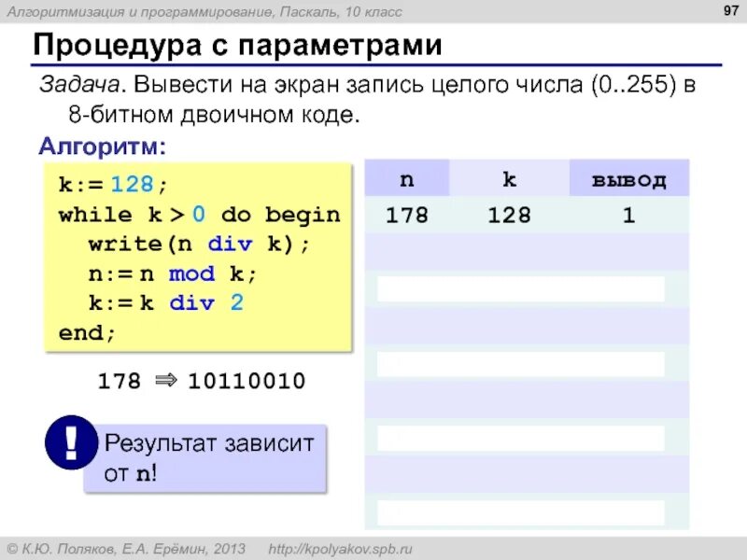The width and height of the screenshot is (747, 560).
Task: Click the 'n' table column header
Action: pyautogui.click(x=407, y=178)
